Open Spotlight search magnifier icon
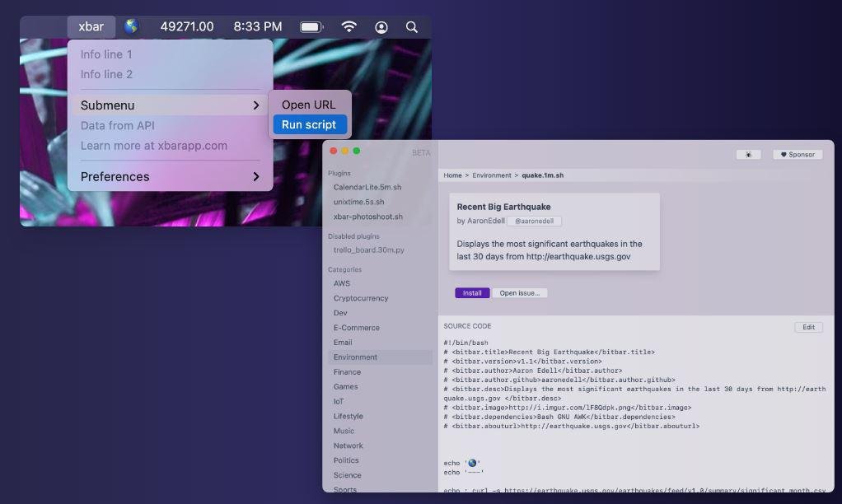The height and width of the screenshot is (504, 842). pyautogui.click(x=412, y=27)
